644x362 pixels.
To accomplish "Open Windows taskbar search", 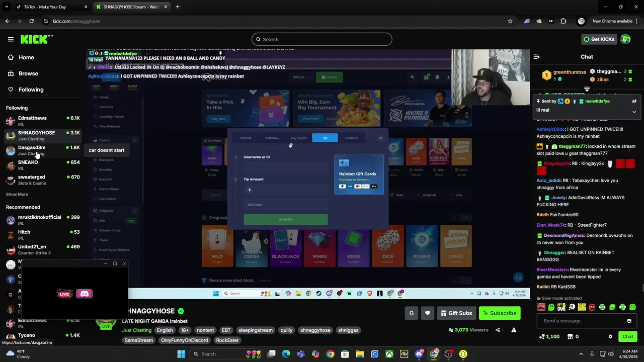I will pyautogui.click(x=226, y=354).
